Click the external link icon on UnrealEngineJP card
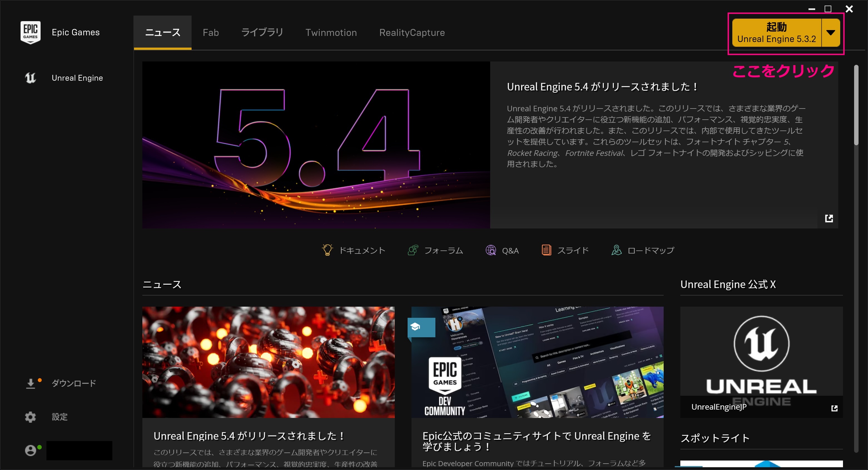Image resolution: width=868 pixels, height=470 pixels. coord(835,408)
